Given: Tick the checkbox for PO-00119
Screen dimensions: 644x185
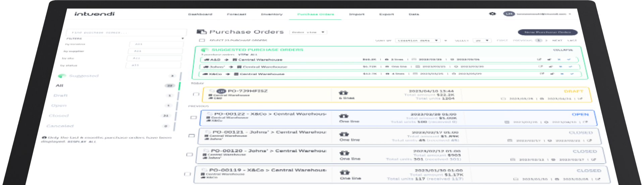Looking at the screenshot, I should click(187, 174).
